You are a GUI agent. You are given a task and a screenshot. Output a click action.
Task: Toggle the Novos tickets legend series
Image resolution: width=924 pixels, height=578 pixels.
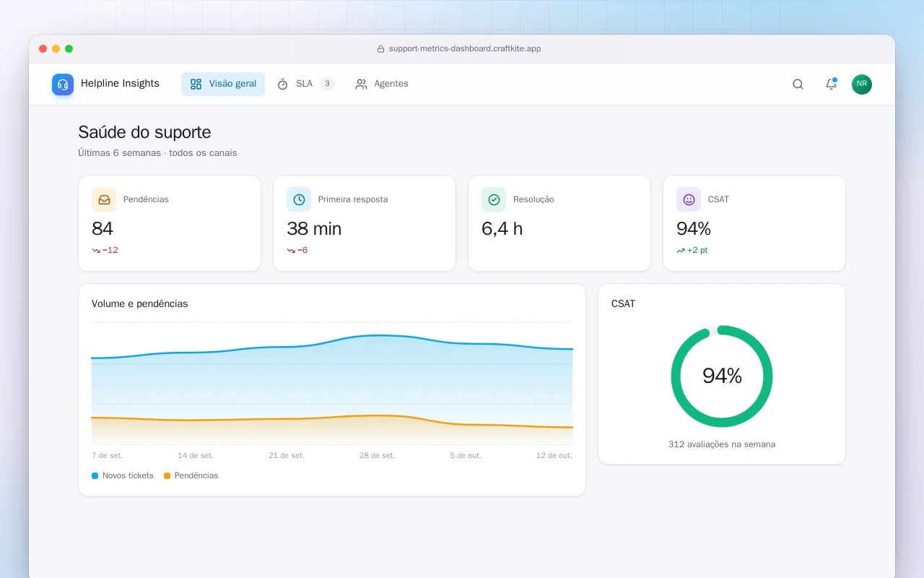123,475
